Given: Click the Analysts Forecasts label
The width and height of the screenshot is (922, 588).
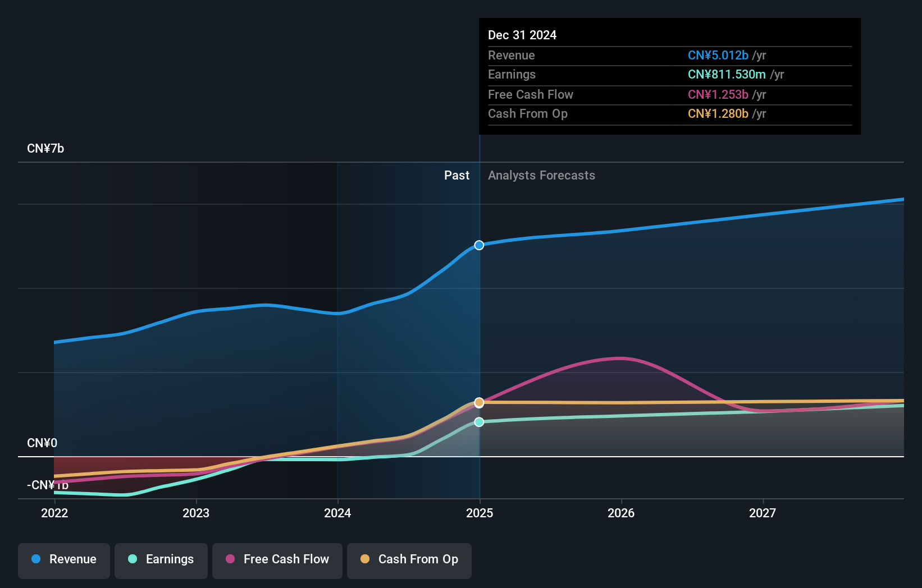Looking at the screenshot, I should click(541, 176).
